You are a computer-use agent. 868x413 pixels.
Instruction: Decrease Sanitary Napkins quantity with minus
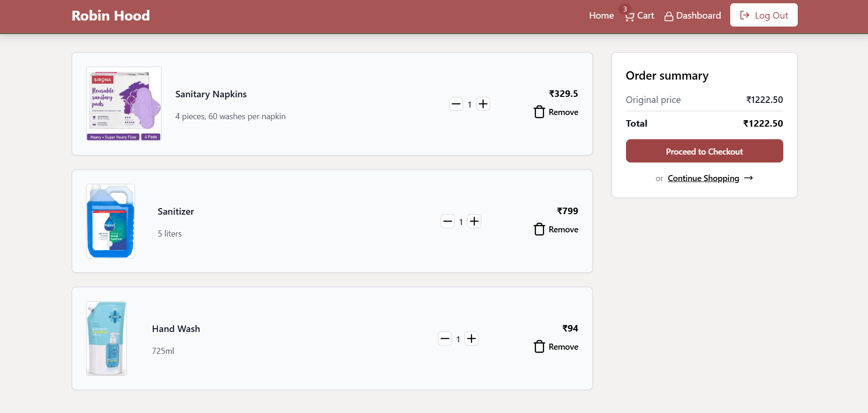click(456, 104)
